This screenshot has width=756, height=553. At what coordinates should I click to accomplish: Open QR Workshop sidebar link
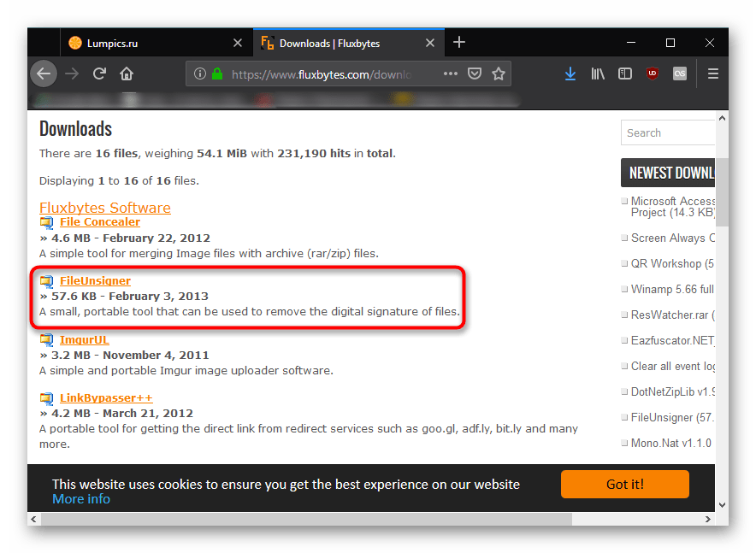(672, 263)
